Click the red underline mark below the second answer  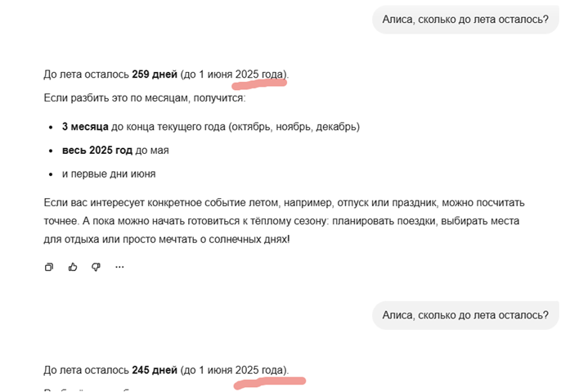(x=270, y=383)
